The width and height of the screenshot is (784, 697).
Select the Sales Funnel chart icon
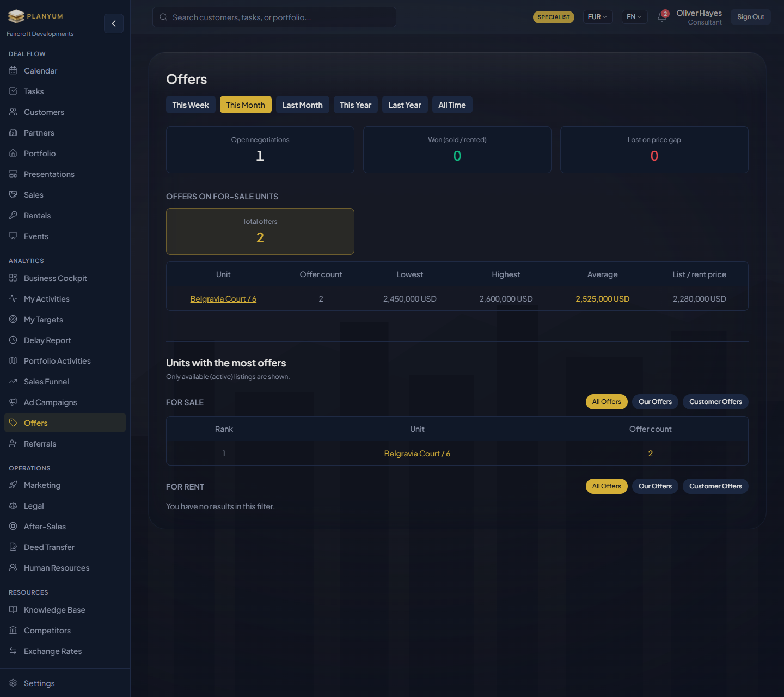13,381
